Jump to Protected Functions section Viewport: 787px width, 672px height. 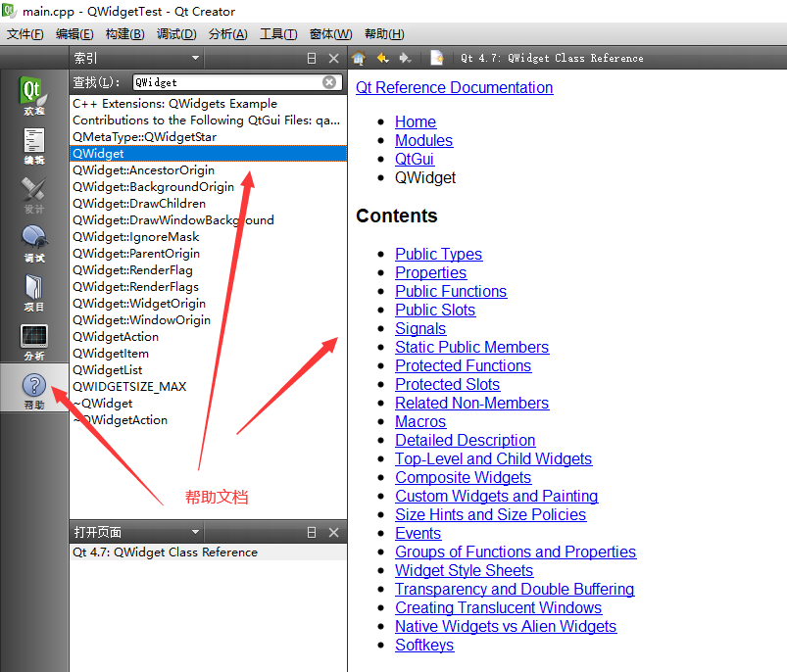tap(463, 365)
